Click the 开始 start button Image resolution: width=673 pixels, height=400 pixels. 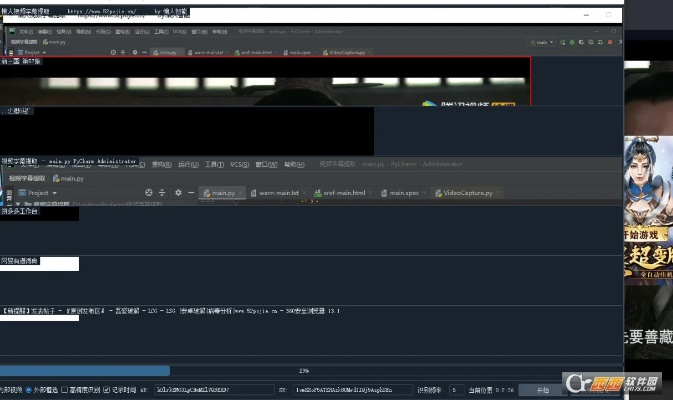pos(543,390)
